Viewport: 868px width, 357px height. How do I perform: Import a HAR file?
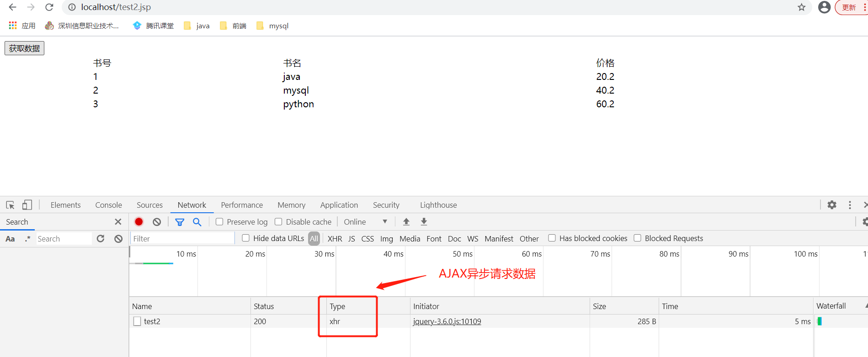click(x=406, y=222)
